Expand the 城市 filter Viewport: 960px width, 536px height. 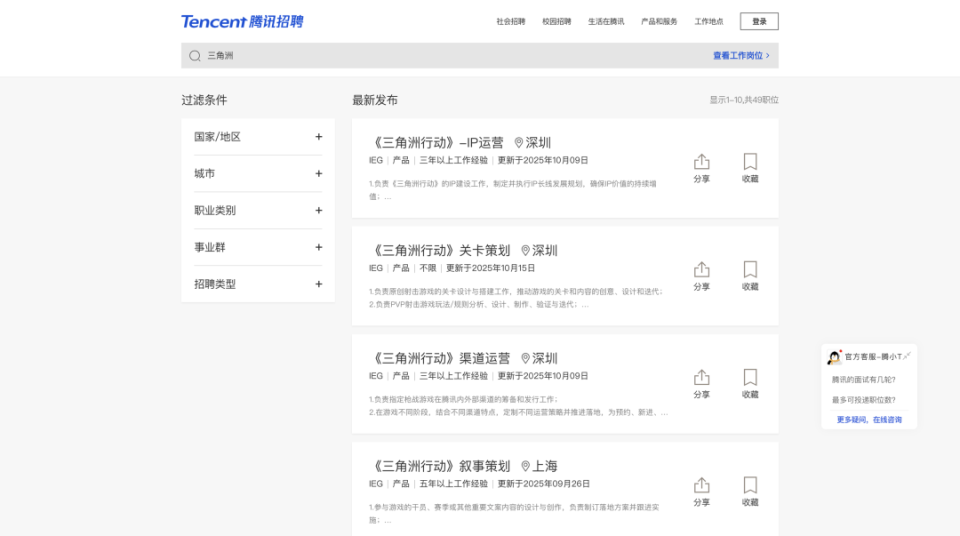318,173
